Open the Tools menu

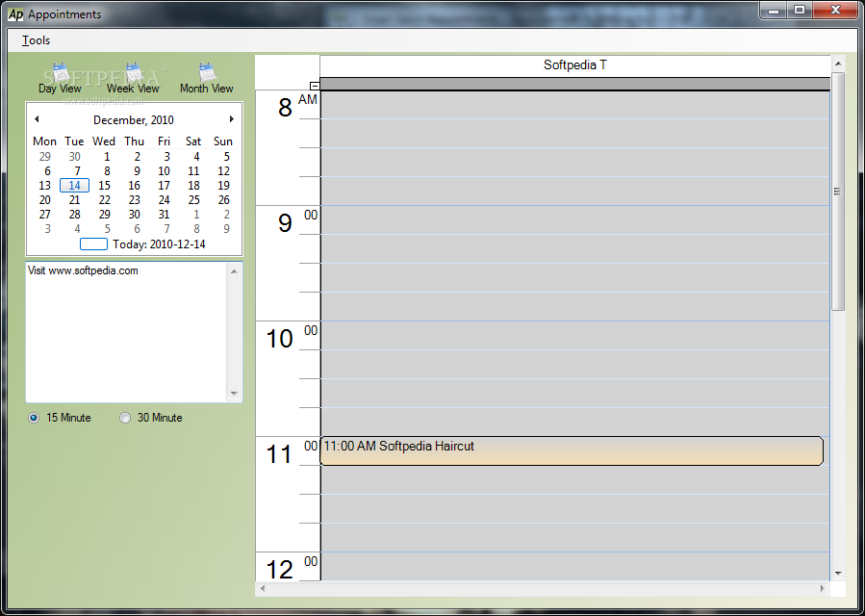36,40
